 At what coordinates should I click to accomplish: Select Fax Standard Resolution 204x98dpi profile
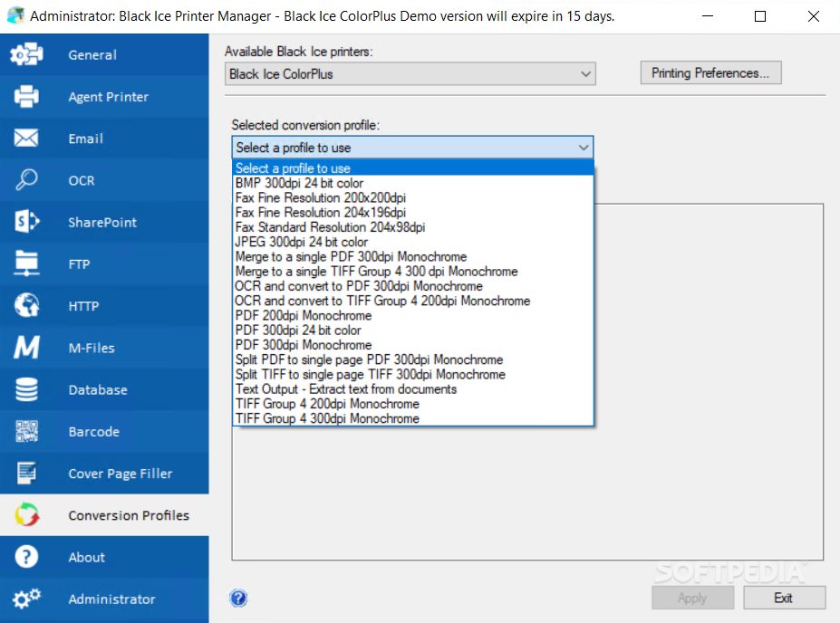click(413, 227)
